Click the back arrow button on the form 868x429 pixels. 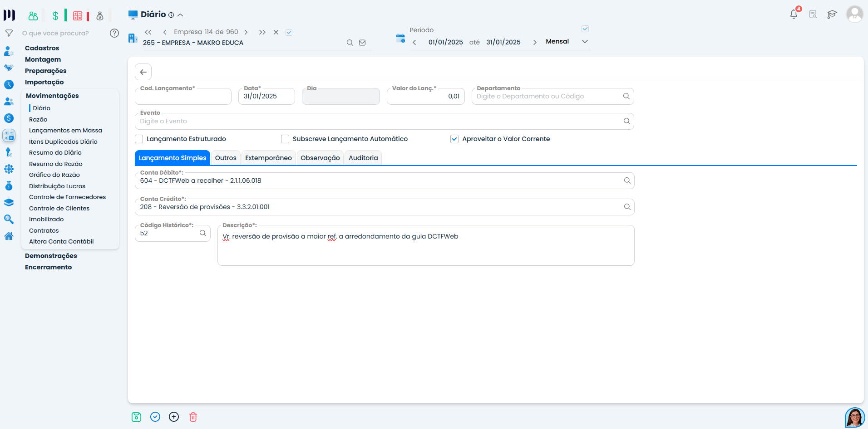point(143,72)
